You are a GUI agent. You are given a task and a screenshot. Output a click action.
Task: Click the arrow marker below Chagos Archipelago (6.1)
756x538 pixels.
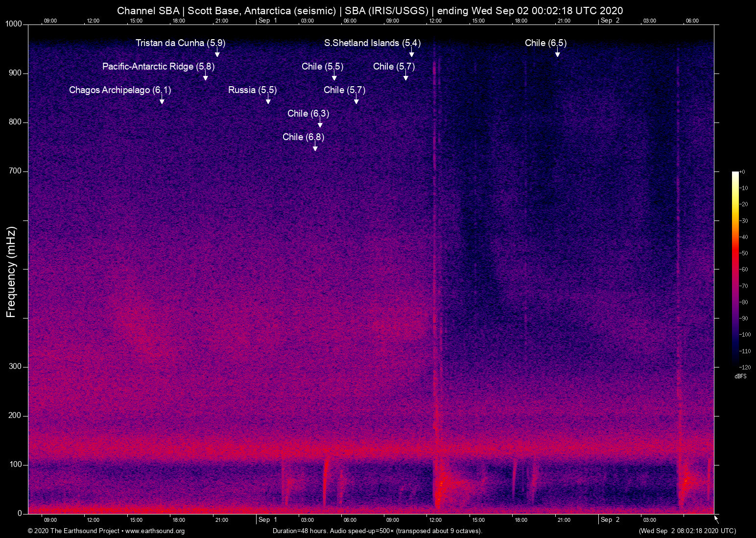pos(162,100)
